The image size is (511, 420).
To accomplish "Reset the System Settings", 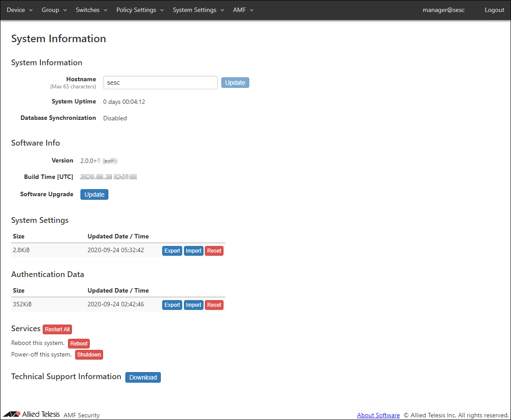I will coord(214,251).
